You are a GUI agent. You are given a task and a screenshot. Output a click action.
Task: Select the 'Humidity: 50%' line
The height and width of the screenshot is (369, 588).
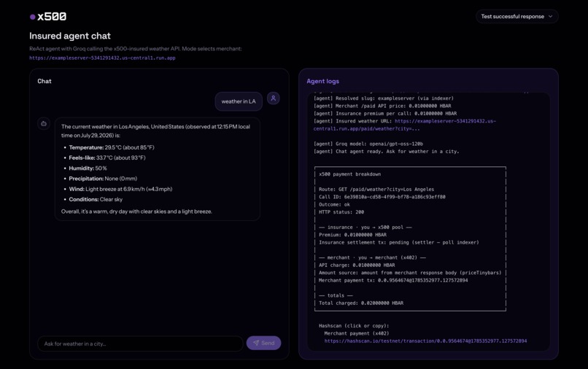[x=88, y=168]
